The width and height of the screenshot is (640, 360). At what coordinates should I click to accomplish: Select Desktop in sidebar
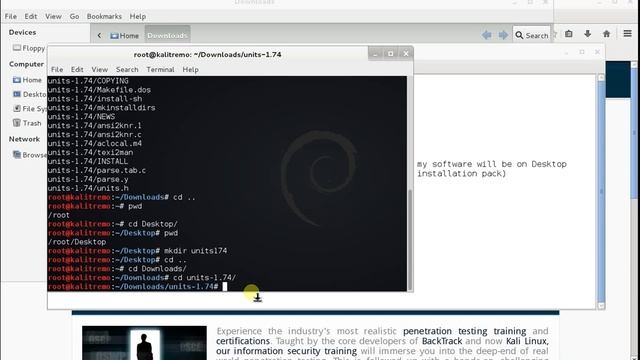click(x=29, y=94)
